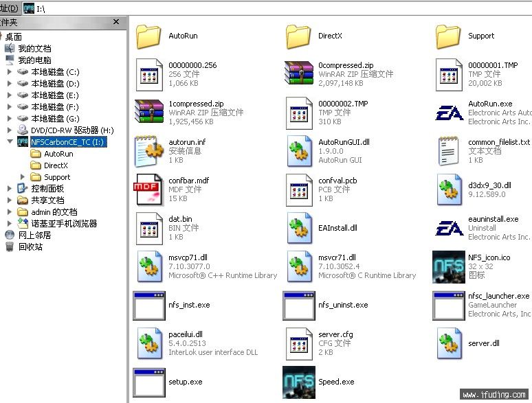Select the d3dx9_30.dll file icon
The image size is (532, 403).
tap(450, 189)
